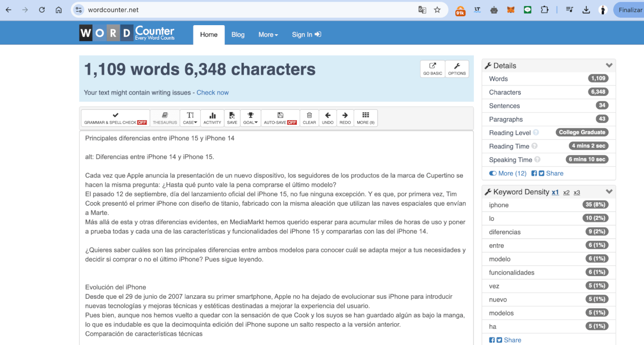Click the WordCounter logo
The height and width of the screenshot is (345, 644).
(127, 33)
